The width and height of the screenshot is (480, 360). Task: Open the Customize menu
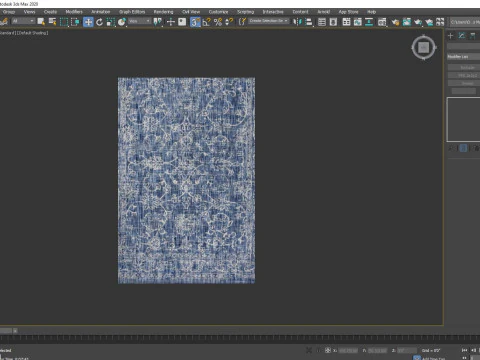pos(218,12)
